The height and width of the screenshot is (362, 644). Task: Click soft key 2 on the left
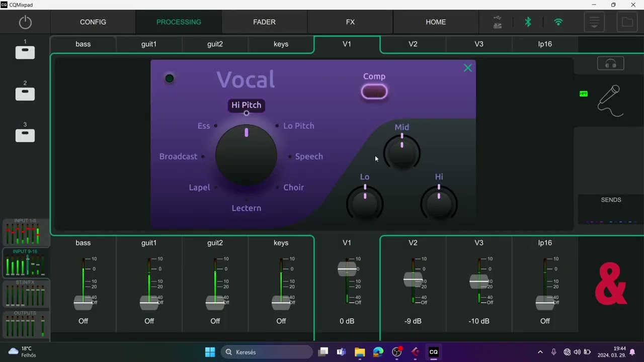click(x=25, y=94)
